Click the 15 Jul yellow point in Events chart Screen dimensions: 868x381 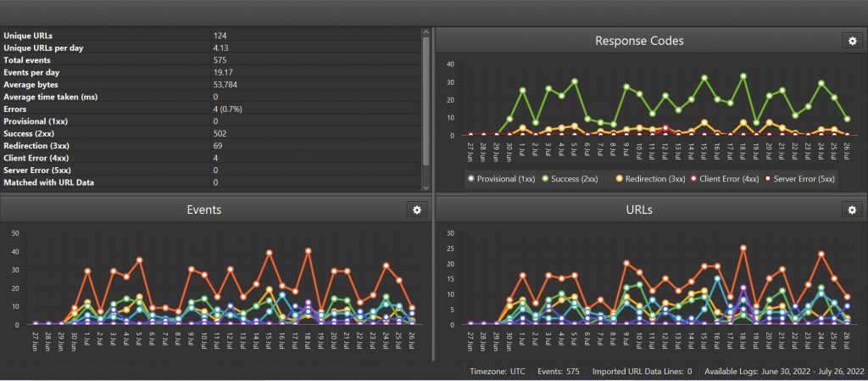[270, 289]
